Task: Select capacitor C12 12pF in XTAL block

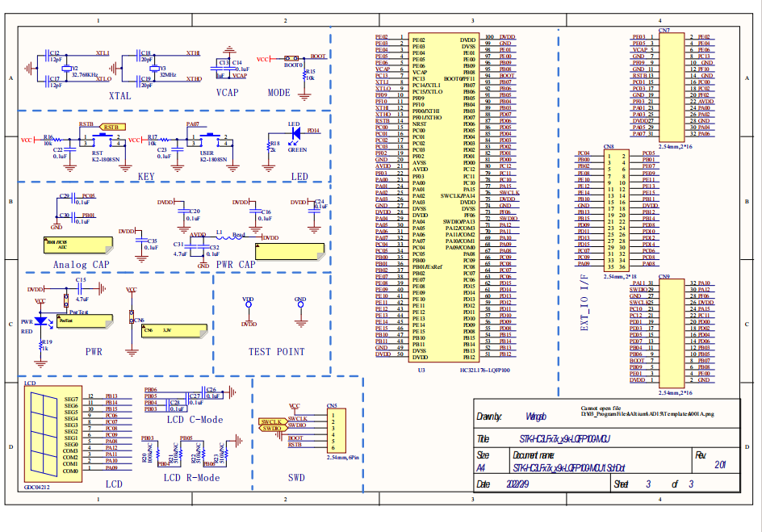Action: pyautogui.click(x=47, y=55)
